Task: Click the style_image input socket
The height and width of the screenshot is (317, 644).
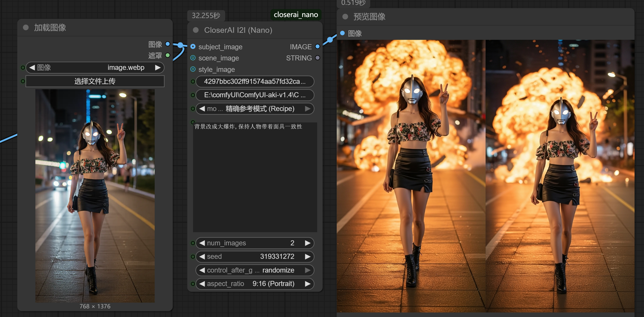Action: (x=193, y=69)
